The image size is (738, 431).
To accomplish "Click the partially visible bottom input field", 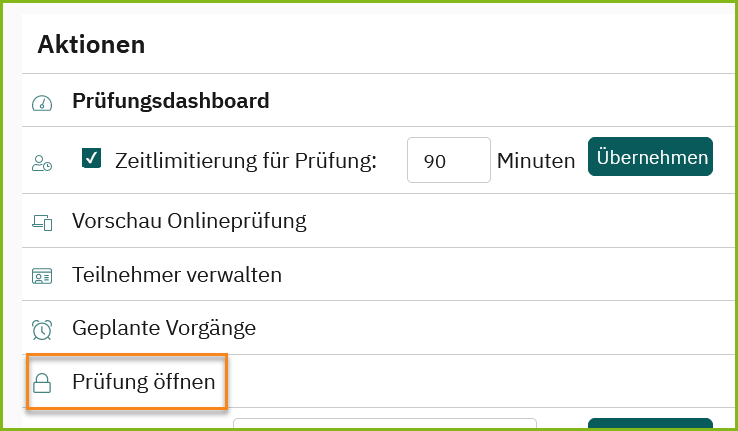I will pos(385,423).
